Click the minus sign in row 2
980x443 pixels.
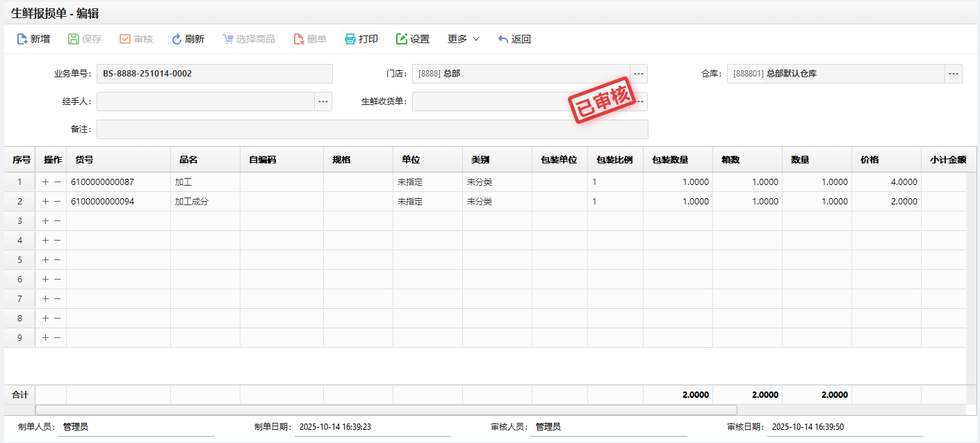coord(58,202)
